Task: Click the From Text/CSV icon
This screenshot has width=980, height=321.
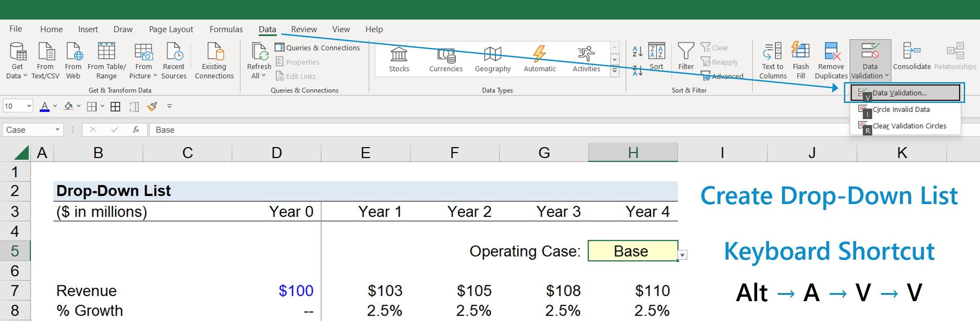Action: pyautogui.click(x=45, y=52)
